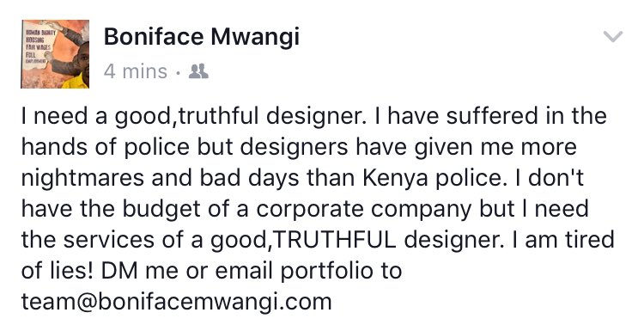Viewport: 644px width, 331px height.
Task: Click the friends audience icon
Action: coord(198,71)
